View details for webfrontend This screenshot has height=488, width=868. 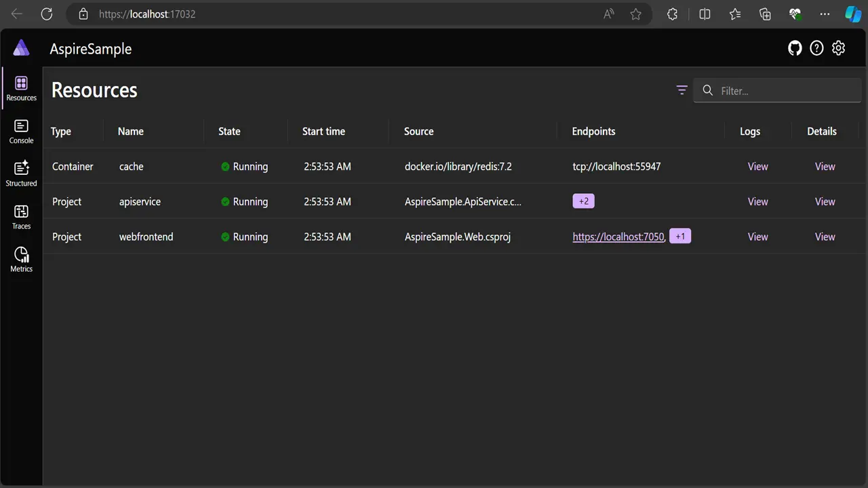pos(825,237)
